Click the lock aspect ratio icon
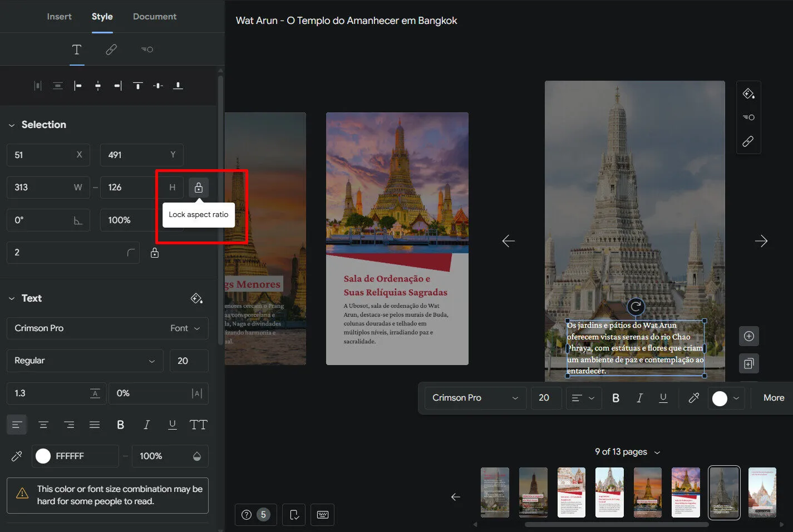Screen dimensions: 793x532 point(199,188)
